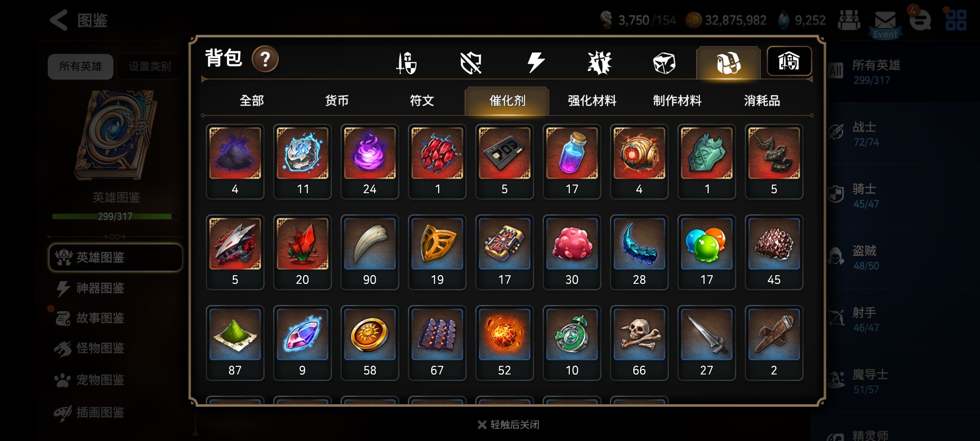Viewport: 980px width, 441px height.
Task: Click the 设置类别 button
Action: click(149, 66)
